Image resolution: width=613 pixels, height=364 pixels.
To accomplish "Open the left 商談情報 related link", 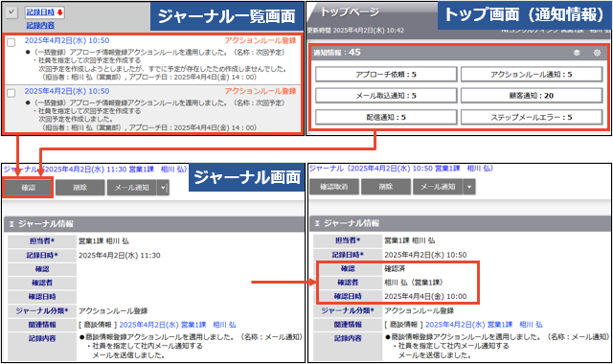I will pos(177,325).
